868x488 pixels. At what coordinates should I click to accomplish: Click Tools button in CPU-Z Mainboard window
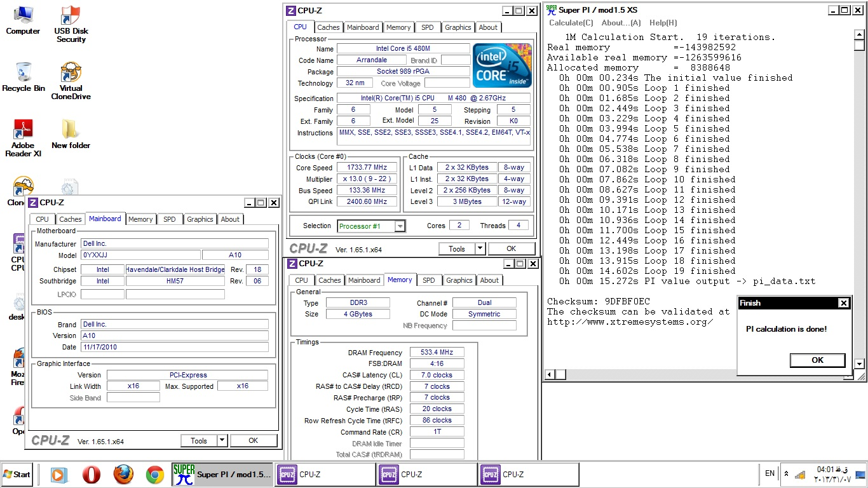pos(198,440)
